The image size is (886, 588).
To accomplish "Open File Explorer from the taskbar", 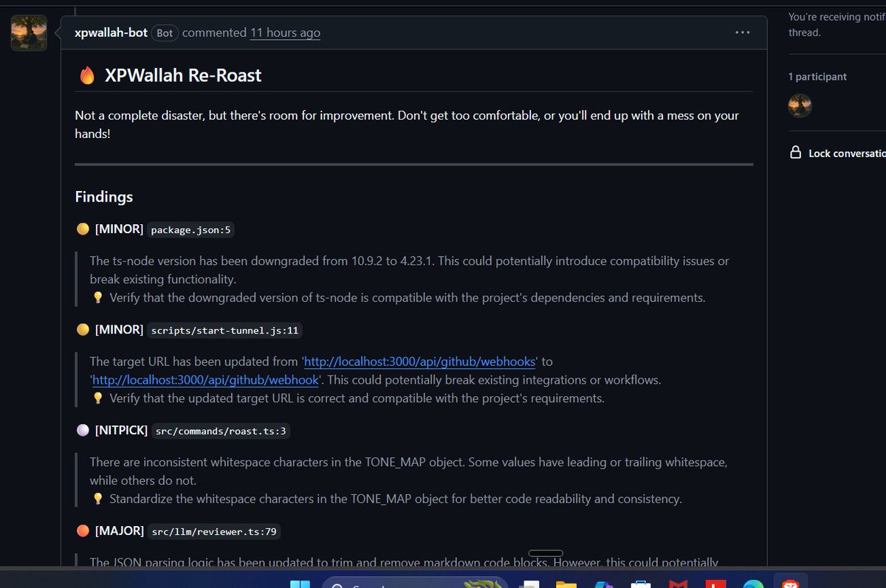I will [x=566, y=586].
